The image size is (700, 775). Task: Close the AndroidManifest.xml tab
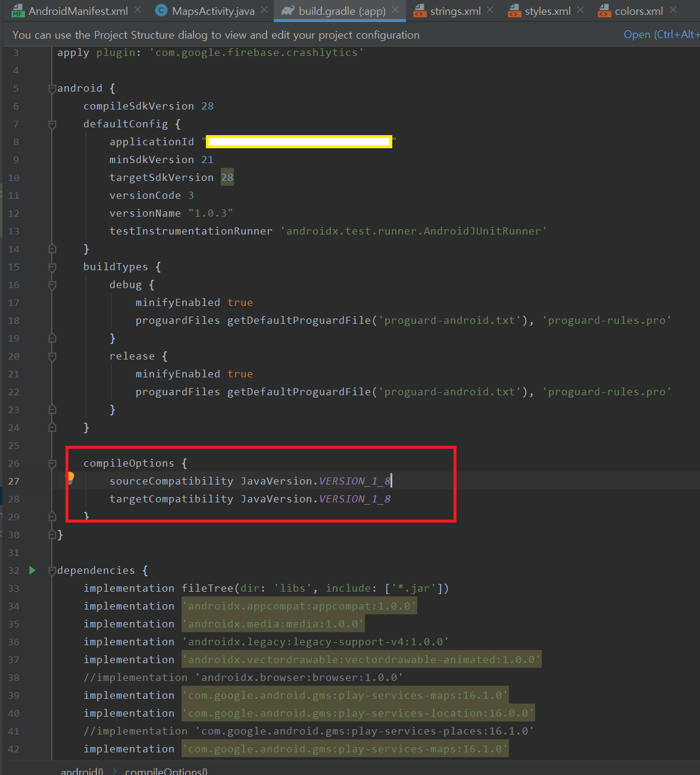point(137,10)
